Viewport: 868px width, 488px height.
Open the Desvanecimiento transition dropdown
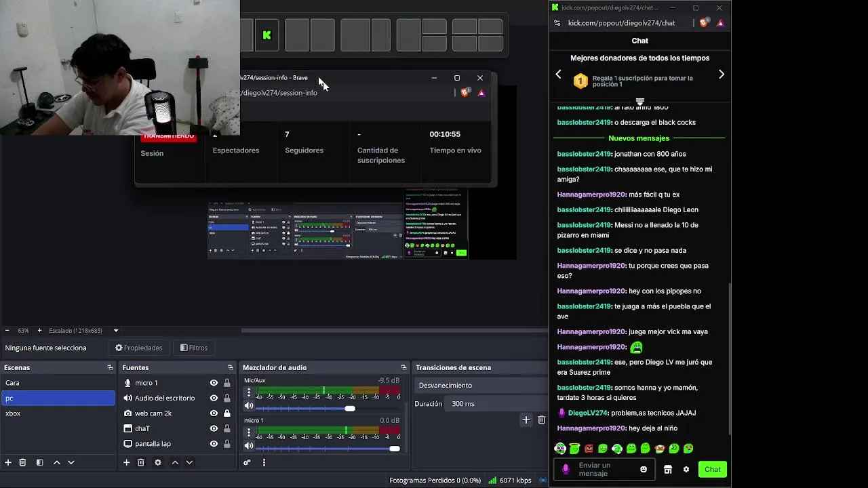tap(481, 385)
